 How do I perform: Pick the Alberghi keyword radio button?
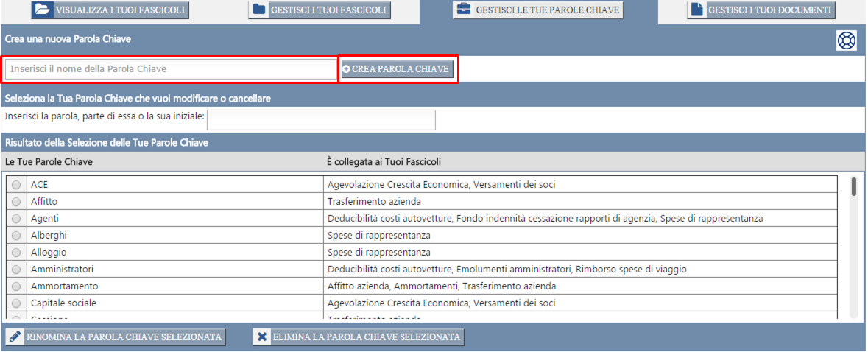16,236
